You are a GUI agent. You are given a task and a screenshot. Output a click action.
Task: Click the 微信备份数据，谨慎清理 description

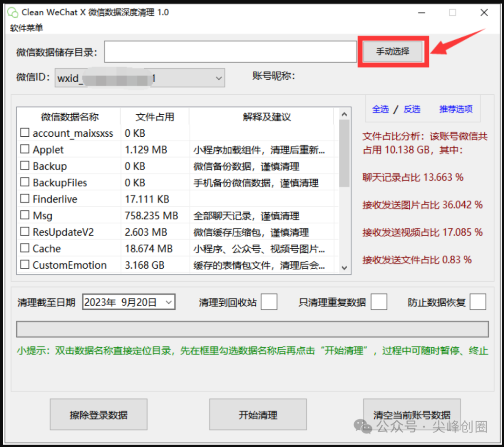(246, 167)
